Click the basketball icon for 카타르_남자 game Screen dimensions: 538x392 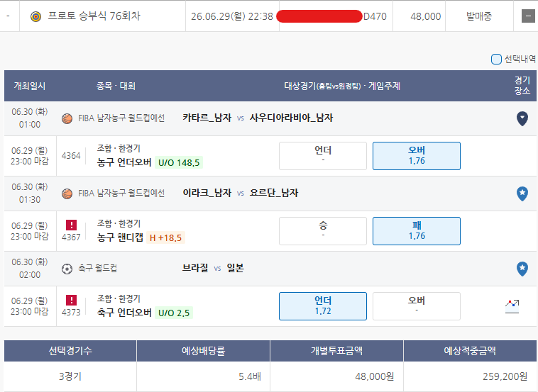point(67,118)
